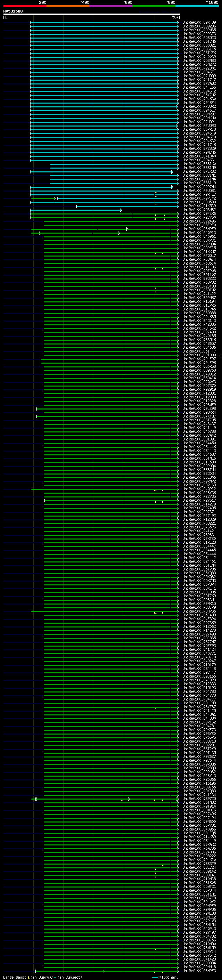Select UniRef100_B3SIK0 hit
222x980 pixels.
(199, 164)
